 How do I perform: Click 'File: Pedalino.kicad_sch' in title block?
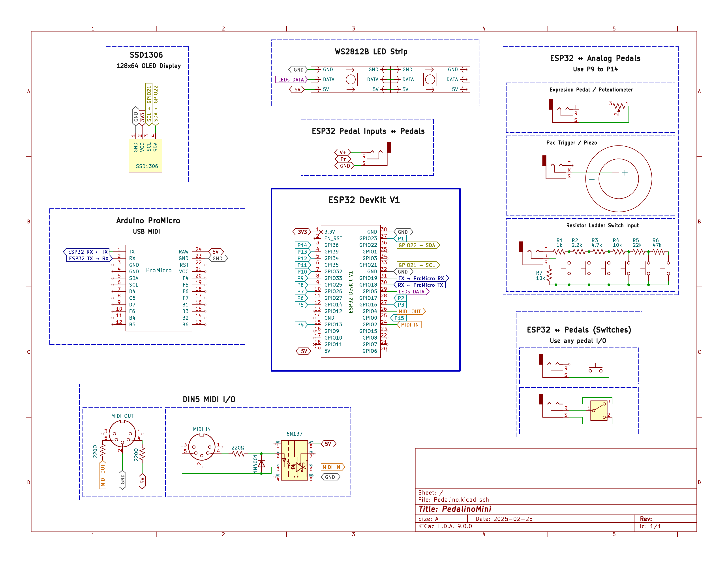454,499
